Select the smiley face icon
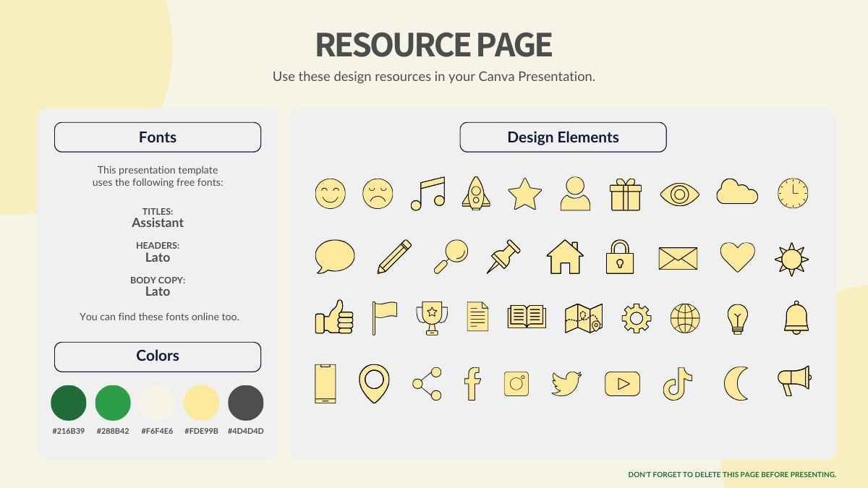This screenshot has height=488, width=868. coord(331,194)
